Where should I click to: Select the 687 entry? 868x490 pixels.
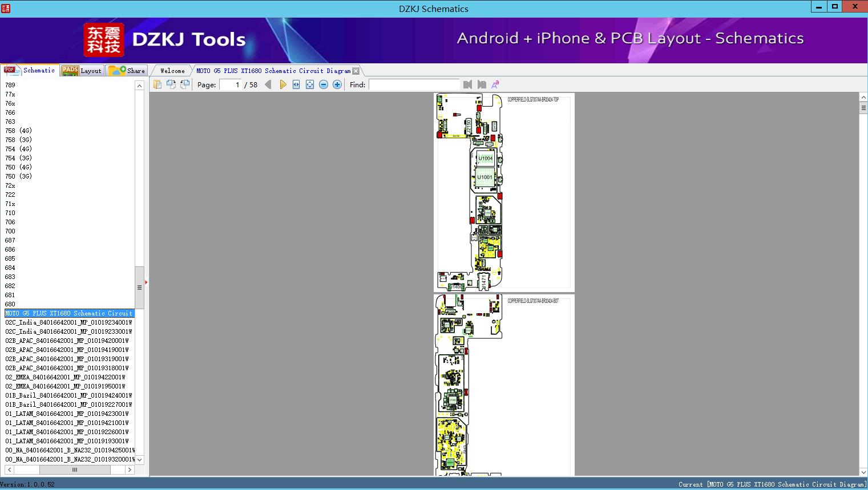coord(10,240)
